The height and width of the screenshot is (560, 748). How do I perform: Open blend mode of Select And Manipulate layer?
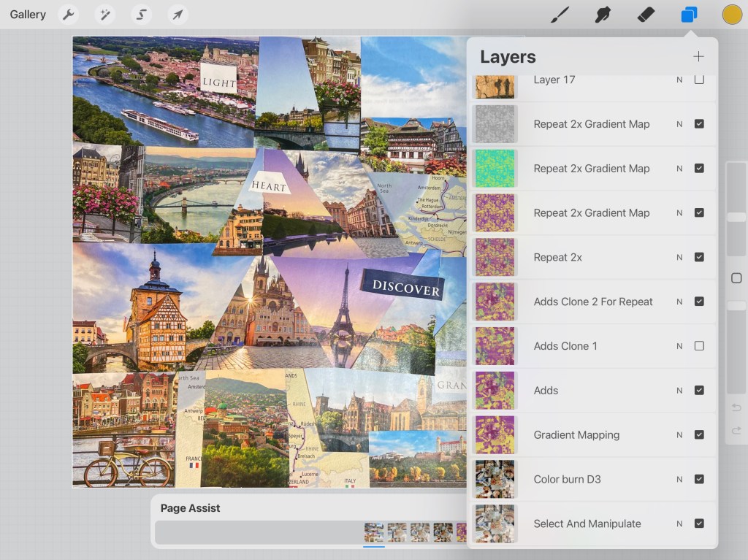(679, 523)
